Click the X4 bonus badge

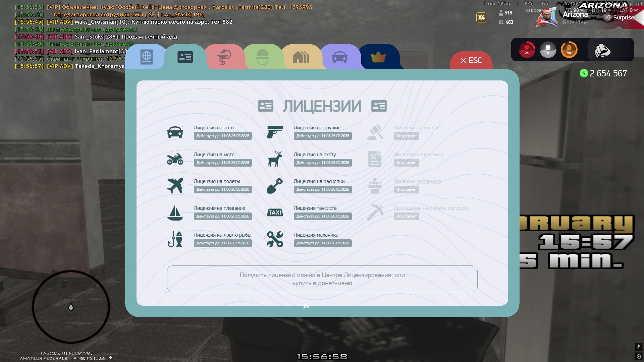pos(481,17)
